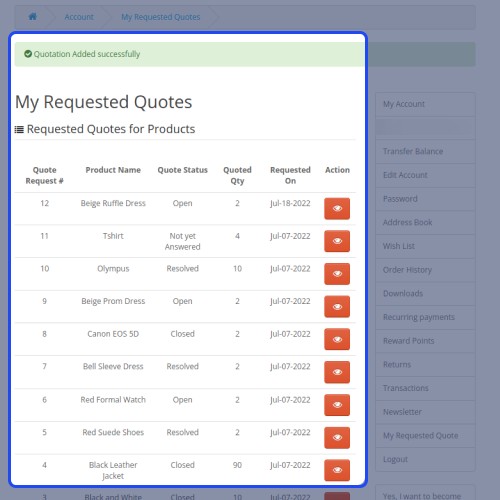The width and height of the screenshot is (500, 500).
Task: View Black Leather Jacket quote
Action: point(337,470)
